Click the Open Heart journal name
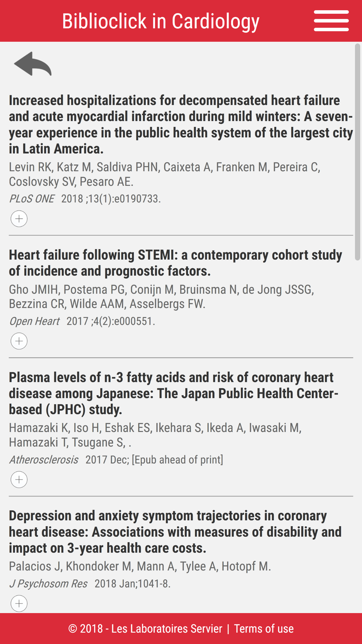362x644 pixels. pyautogui.click(x=34, y=321)
